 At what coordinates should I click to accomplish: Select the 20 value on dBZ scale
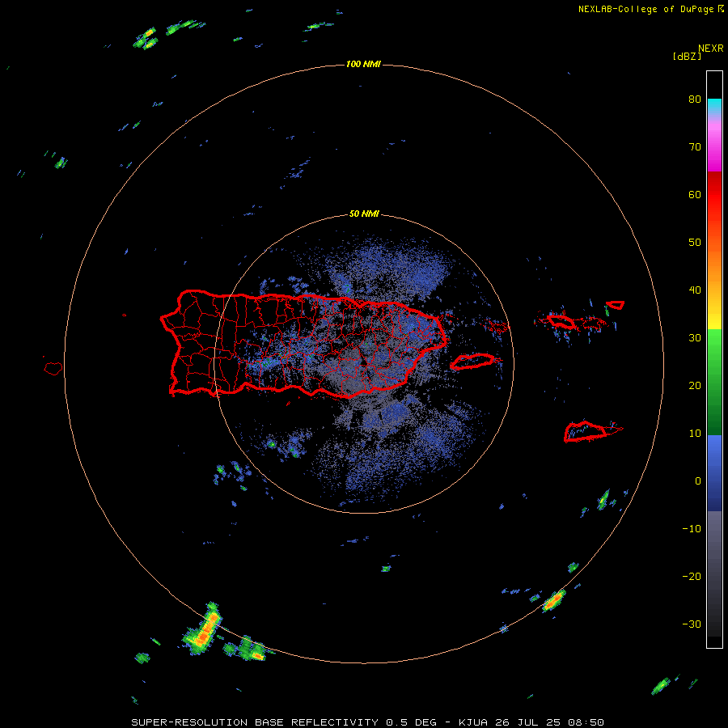coord(695,386)
